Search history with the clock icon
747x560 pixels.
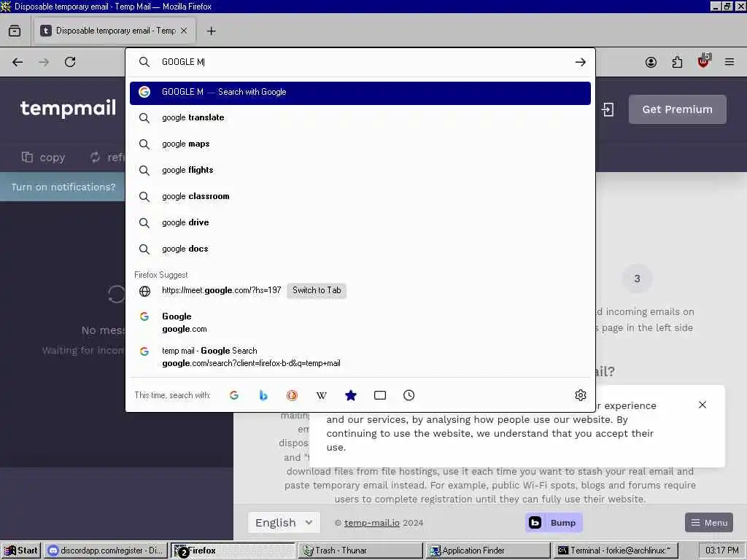tap(409, 395)
